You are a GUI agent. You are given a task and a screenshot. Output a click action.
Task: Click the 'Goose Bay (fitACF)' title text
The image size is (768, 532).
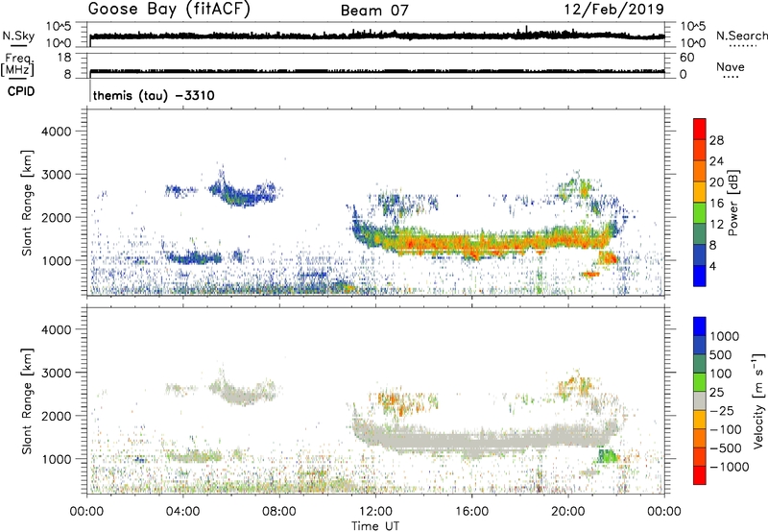pyautogui.click(x=169, y=10)
